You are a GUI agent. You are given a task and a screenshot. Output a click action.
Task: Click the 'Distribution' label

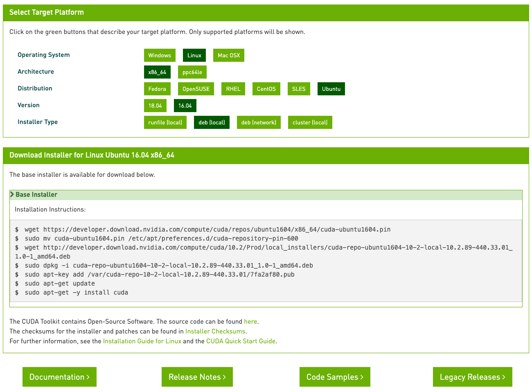tap(35, 88)
